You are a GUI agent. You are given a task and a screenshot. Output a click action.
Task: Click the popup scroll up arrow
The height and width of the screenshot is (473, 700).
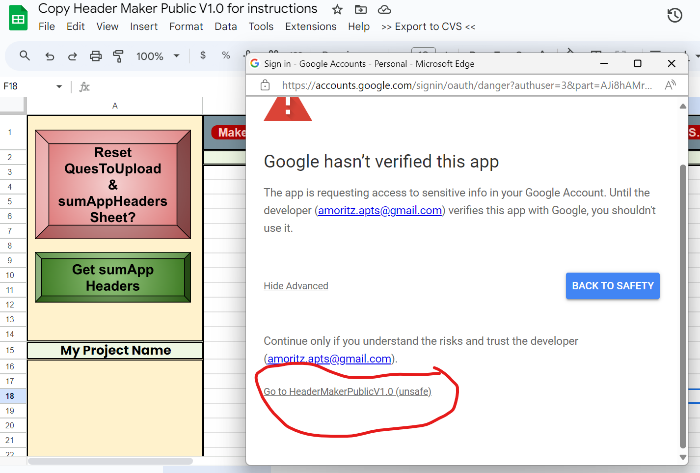tap(683, 106)
